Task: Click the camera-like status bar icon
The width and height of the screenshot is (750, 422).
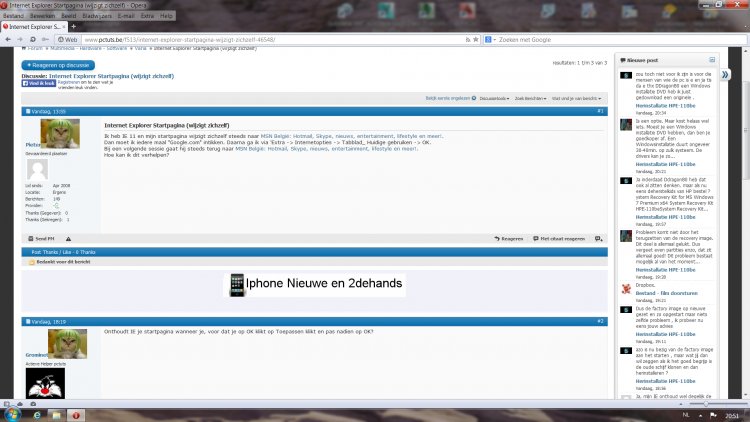Action: pyautogui.click(x=33, y=404)
